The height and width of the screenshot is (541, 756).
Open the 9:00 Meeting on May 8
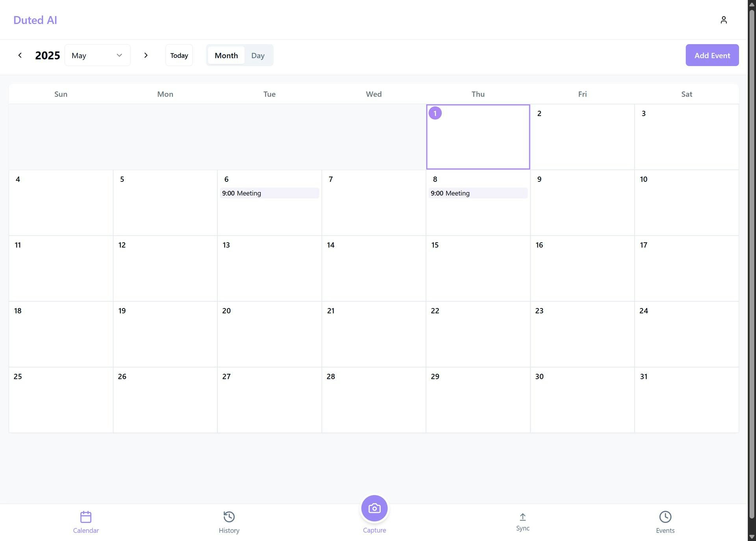point(478,193)
